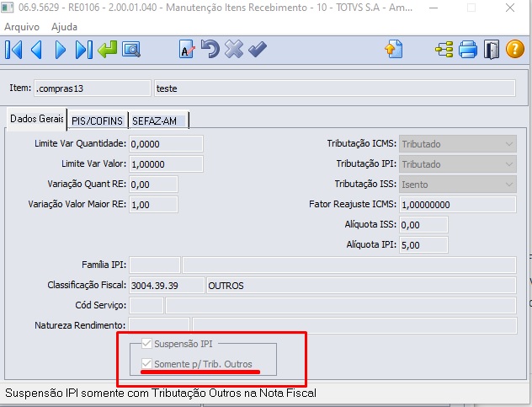Image resolution: width=532 pixels, height=407 pixels.
Task: Open the search magnifier icon
Action: [x=131, y=50]
